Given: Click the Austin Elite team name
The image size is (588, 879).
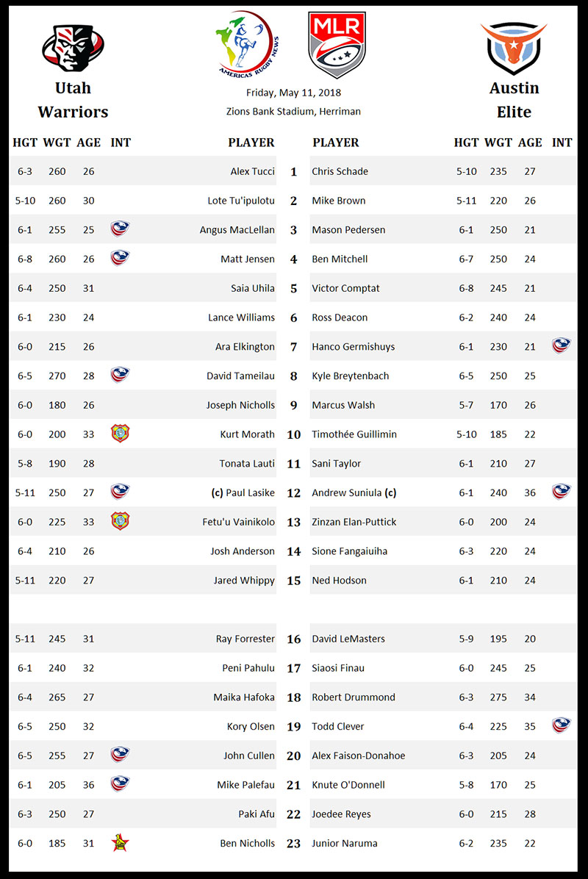Looking at the screenshot, I should [514, 100].
